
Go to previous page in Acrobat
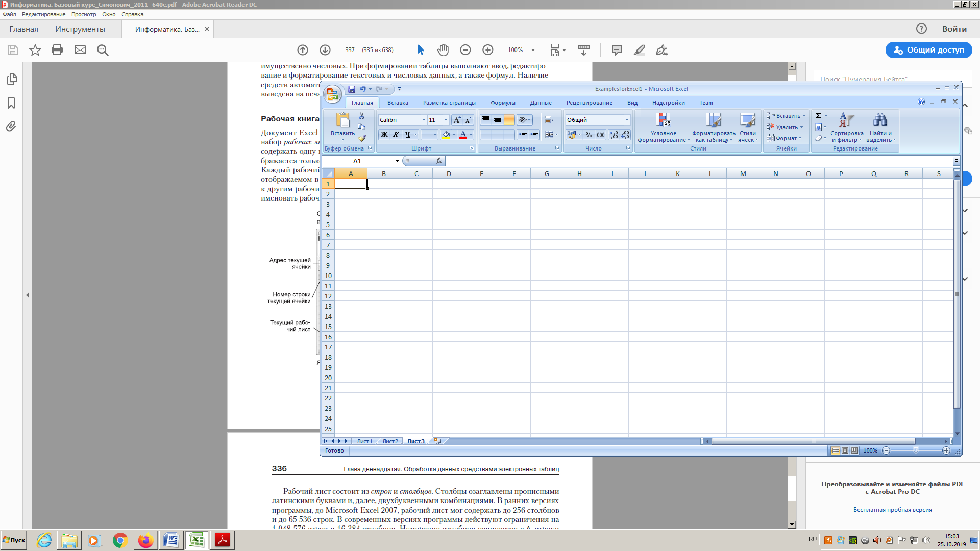point(303,50)
